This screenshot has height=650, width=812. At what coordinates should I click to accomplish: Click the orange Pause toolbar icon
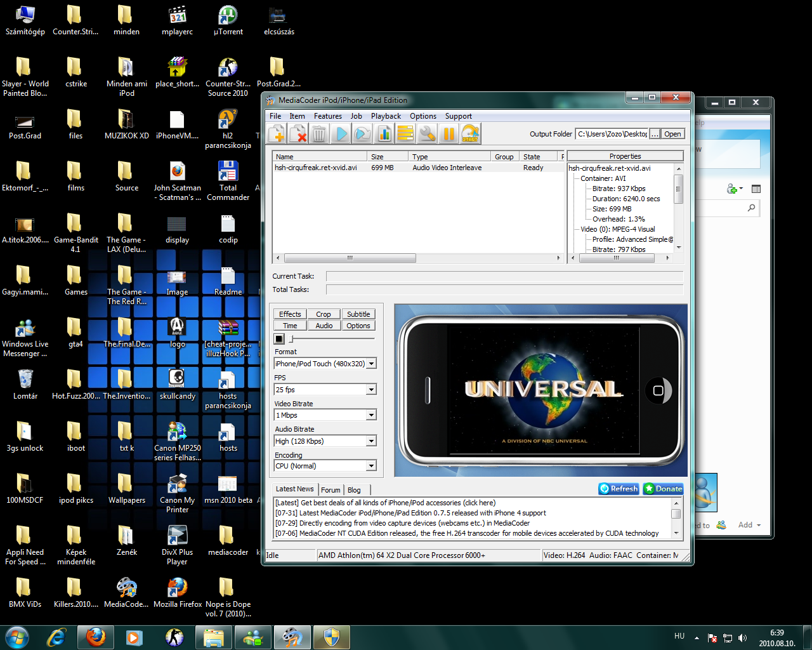449,133
